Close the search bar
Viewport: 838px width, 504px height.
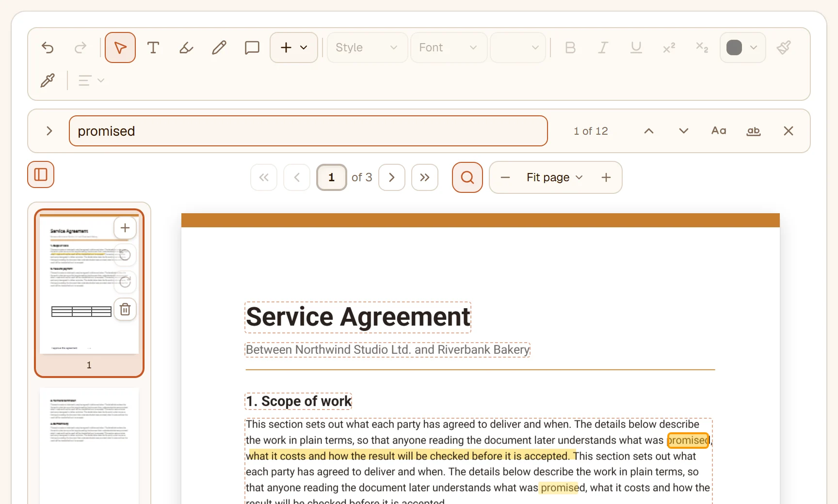pos(789,131)
